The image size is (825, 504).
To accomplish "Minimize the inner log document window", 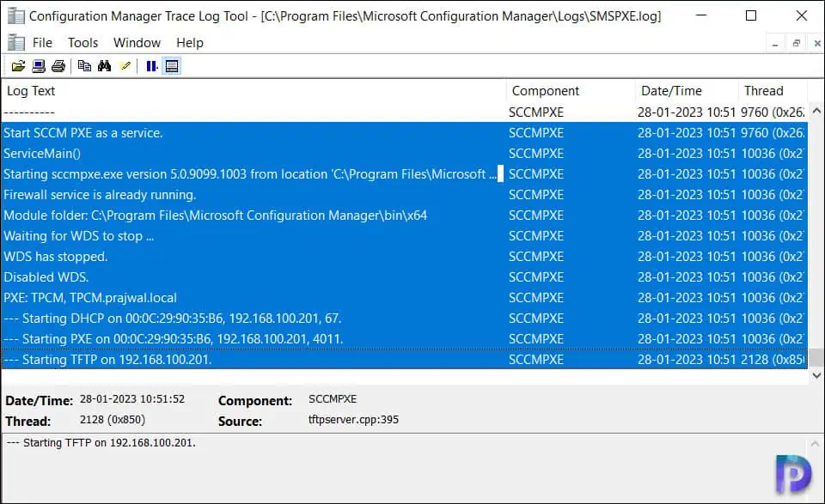I will point(775,44).
